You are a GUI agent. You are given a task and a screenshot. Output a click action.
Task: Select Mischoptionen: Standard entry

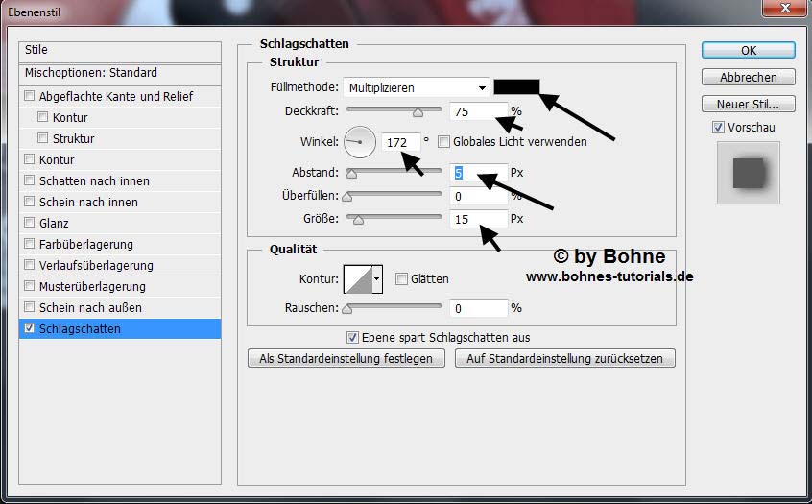pos(91,73)
